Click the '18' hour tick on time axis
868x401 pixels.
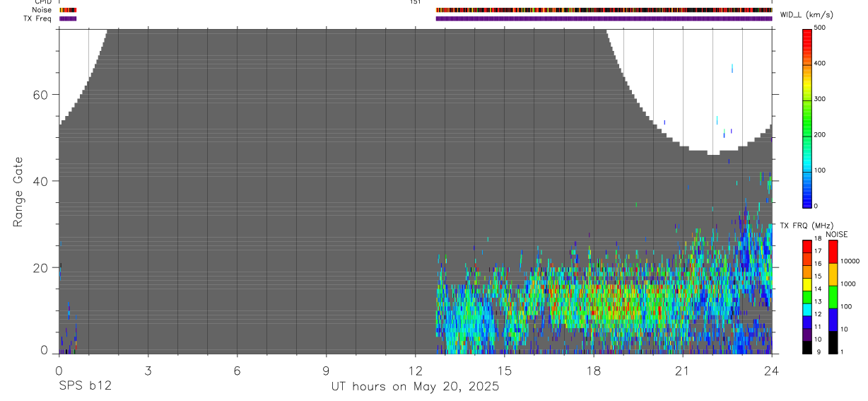[x=593, y=371]
